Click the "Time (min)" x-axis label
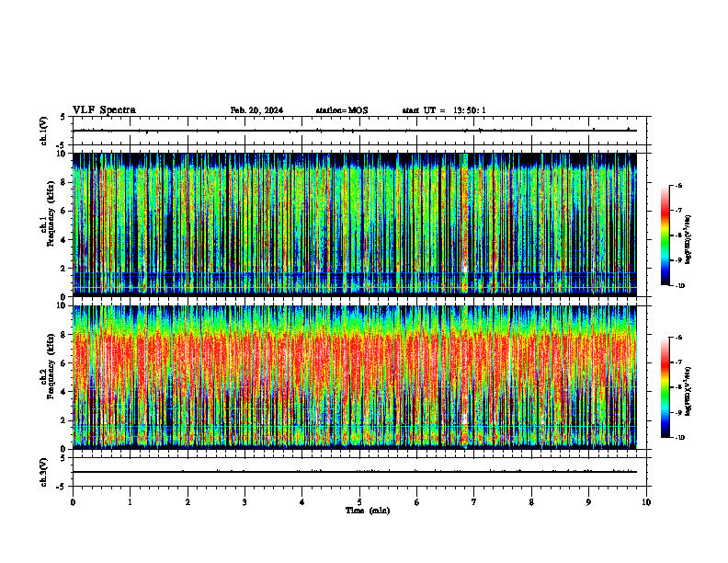This screenshot has height=563, width=728. (368, 511)
